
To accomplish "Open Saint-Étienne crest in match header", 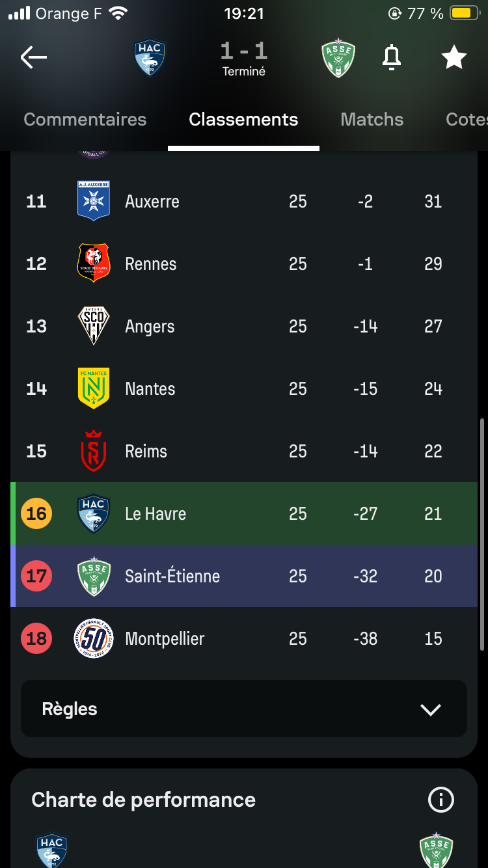I will point(338,59).
